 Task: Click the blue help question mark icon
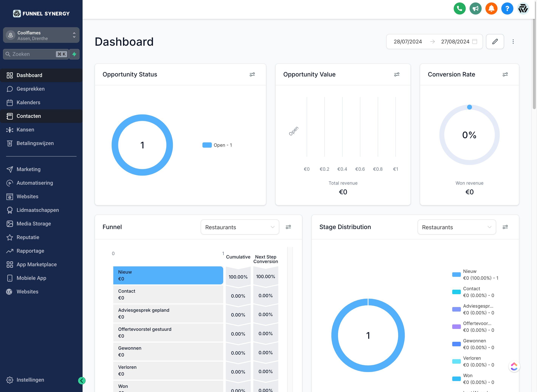click(507, 9)
